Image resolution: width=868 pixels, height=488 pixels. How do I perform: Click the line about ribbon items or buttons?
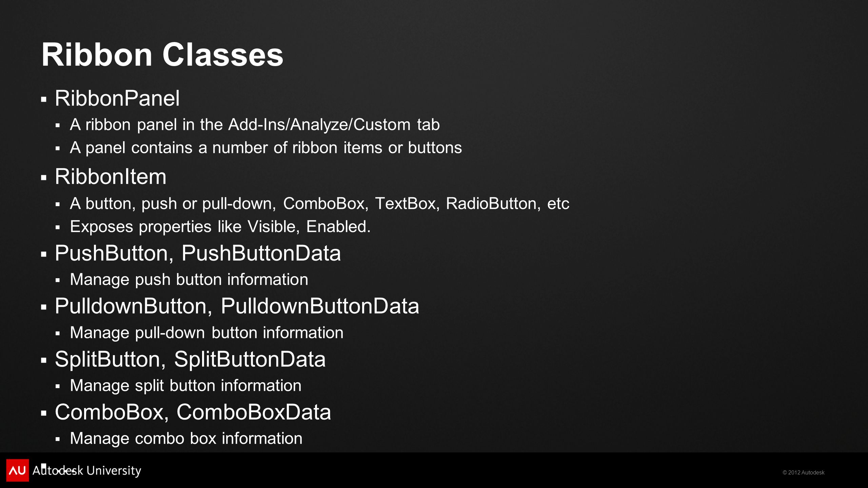coord(266,148)
